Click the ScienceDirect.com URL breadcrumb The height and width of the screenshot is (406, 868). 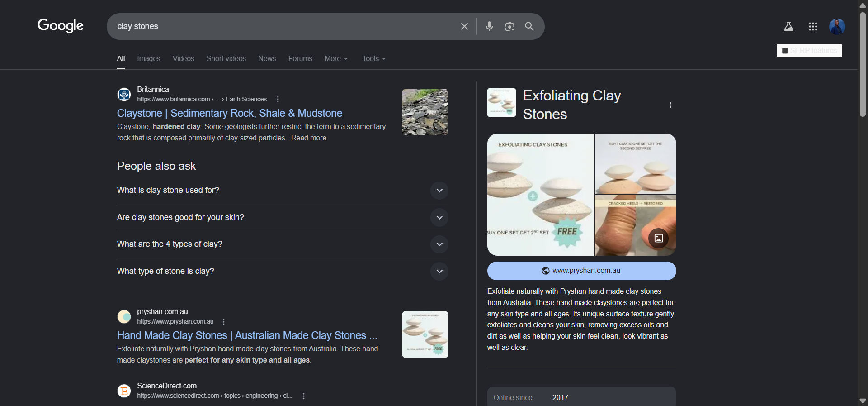[x=215, y=396]
